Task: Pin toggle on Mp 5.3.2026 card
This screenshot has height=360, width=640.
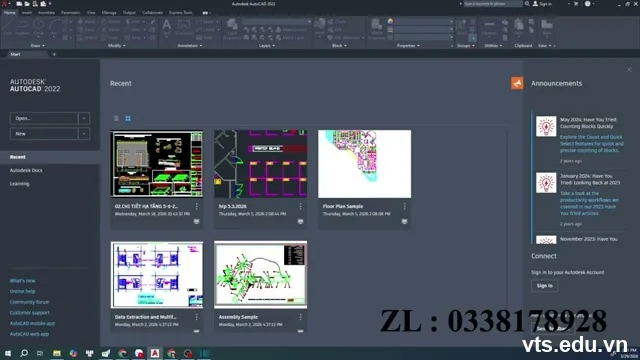Action: [300, 221]
